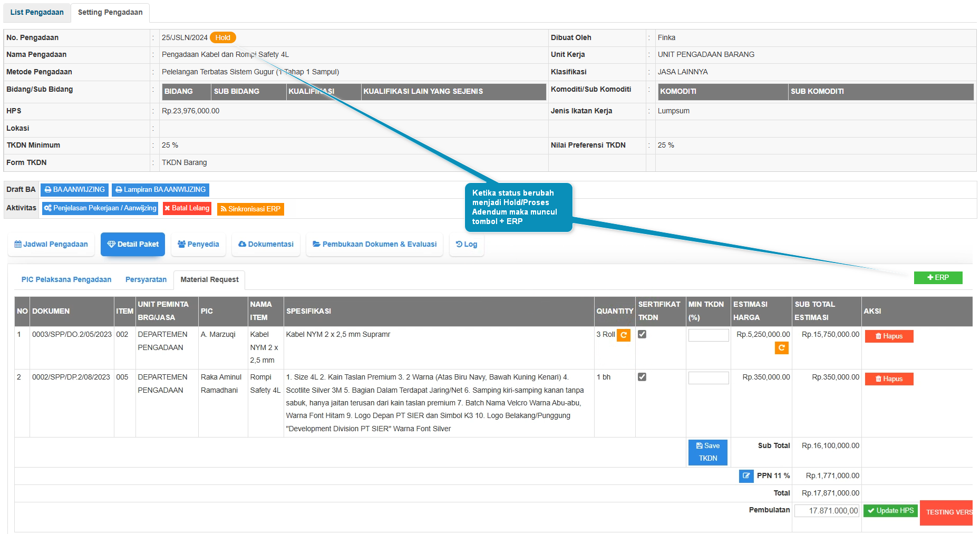Screen dimensions: 980x534
Task: Uncheck Sertifikat TKDN for Kabel NYM row
Action: [x=642, y=334]
